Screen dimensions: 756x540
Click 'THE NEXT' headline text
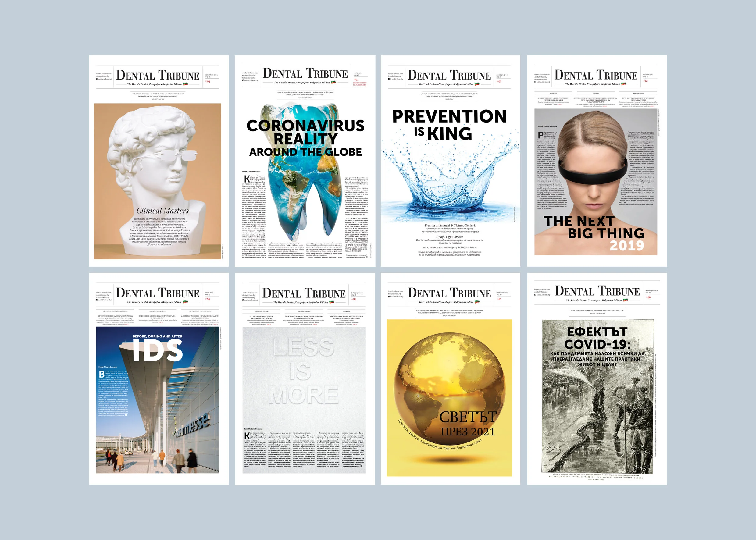pyautogui.click(x=579, y=221)
